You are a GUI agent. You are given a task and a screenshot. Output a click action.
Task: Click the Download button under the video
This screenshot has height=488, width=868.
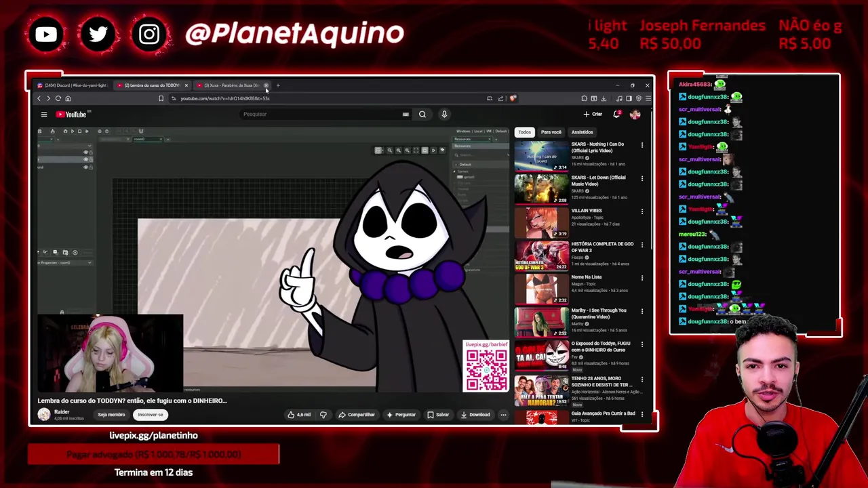click(x=475, y=415)
